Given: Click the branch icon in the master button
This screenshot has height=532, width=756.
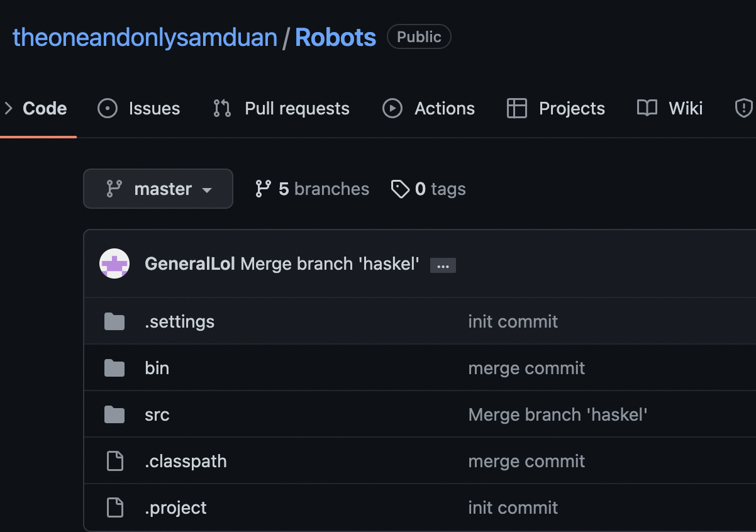Looking at the screenshot, I should click(x=114, y=189).
